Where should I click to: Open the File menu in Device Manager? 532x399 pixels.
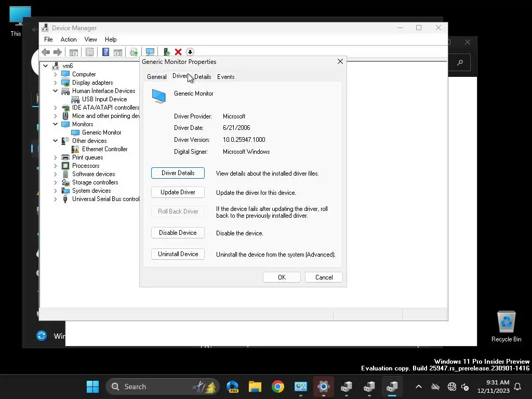[48, 39]
